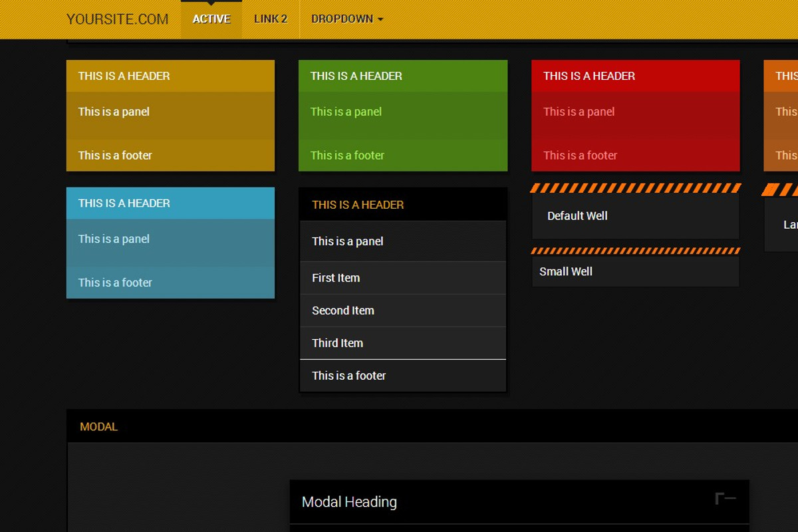Screen dimensions: 798x532
Task: Select First Item in the list group
Action: (335, 277)
